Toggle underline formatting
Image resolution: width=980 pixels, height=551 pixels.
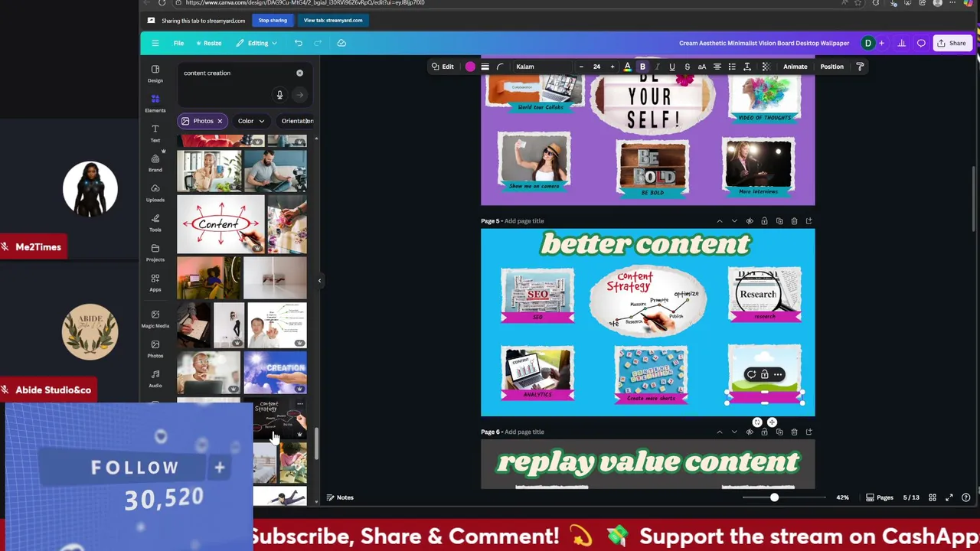(x=672, y=67)
